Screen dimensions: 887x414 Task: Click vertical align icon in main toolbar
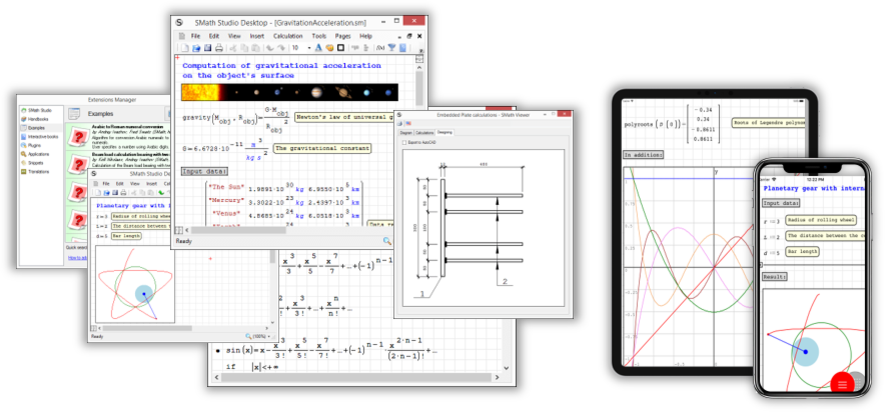click(367, 48)
